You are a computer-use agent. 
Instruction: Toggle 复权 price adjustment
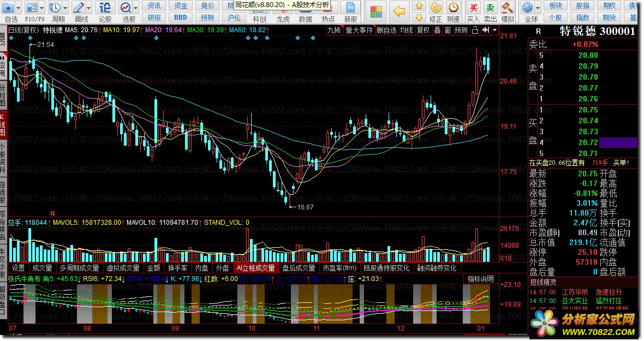click(x=423, y=30)
